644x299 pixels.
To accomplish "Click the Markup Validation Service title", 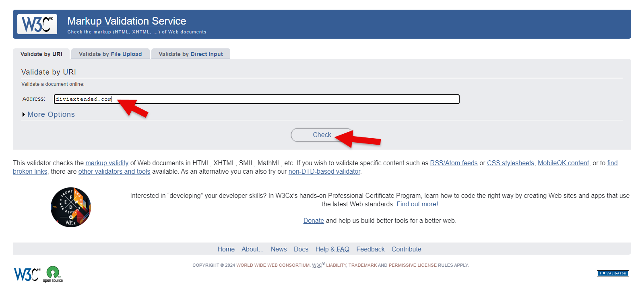I will (127, 21).
